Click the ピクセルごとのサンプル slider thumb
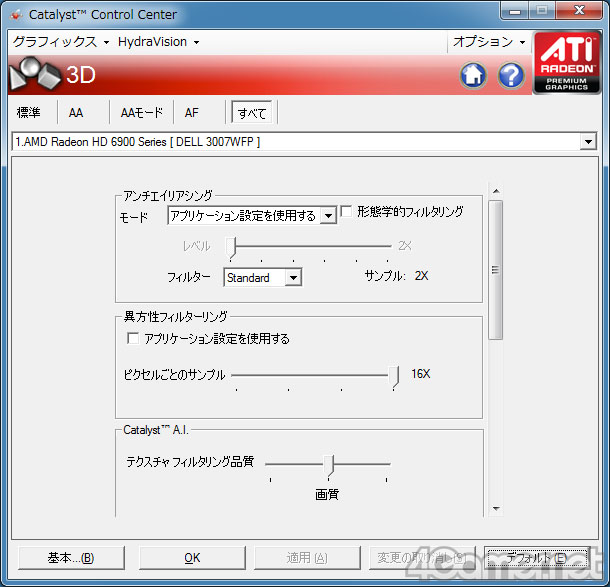 coord(394,377)
